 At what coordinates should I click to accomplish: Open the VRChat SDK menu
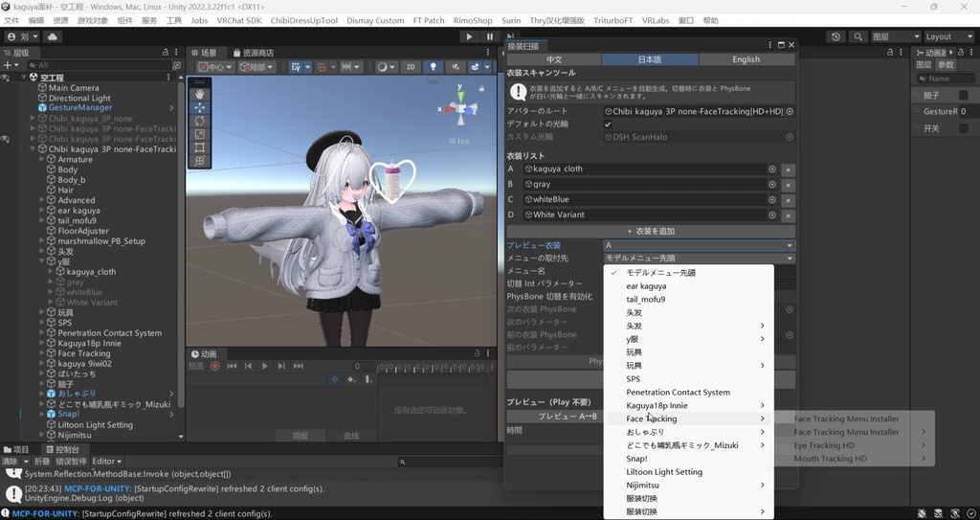238,21
